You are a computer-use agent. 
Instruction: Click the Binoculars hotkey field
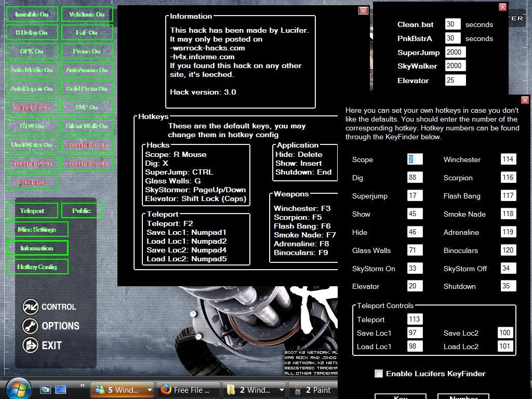pos(508,250)
